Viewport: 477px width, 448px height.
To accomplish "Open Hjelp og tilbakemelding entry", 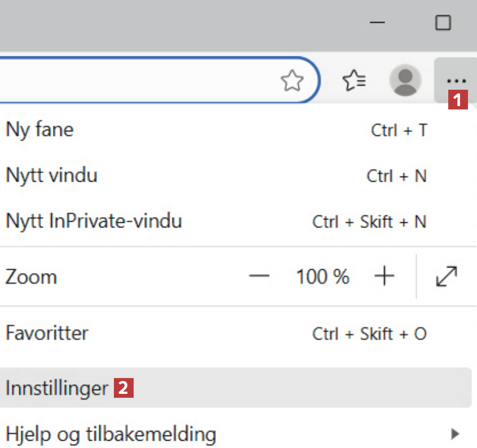I will 111,434.
